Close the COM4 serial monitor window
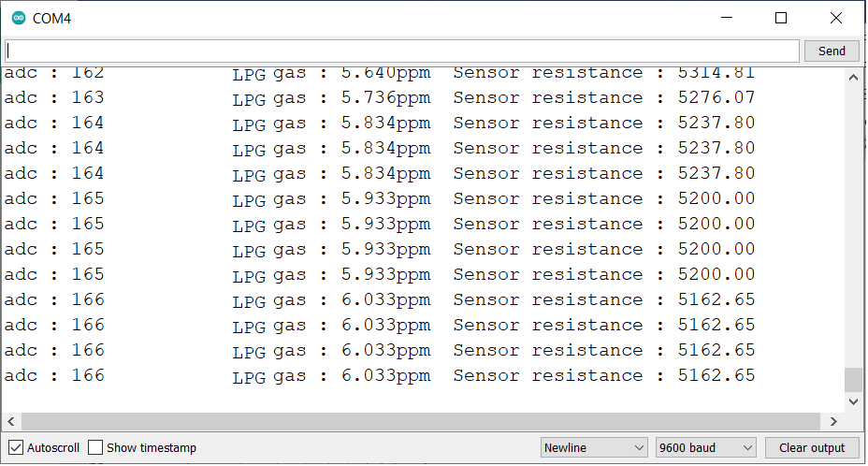868x466 pixels. pyautogui.click(x=836, y=19)
